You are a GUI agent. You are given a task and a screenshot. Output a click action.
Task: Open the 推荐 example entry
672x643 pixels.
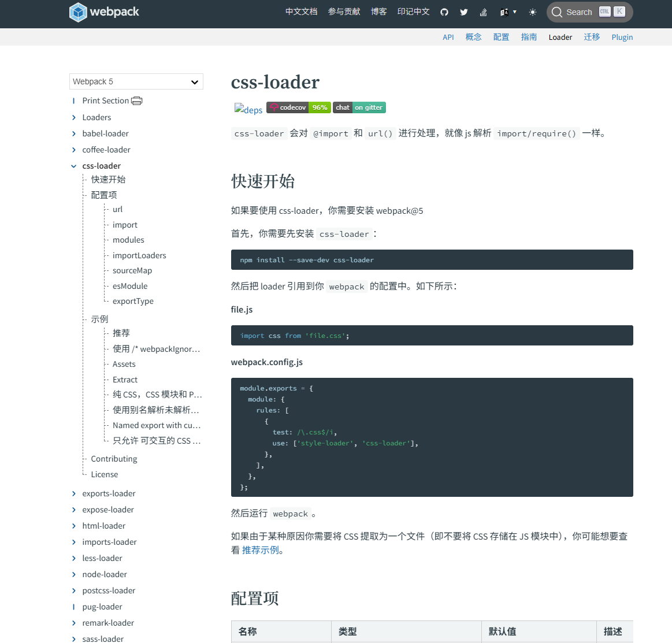point(121,333)
